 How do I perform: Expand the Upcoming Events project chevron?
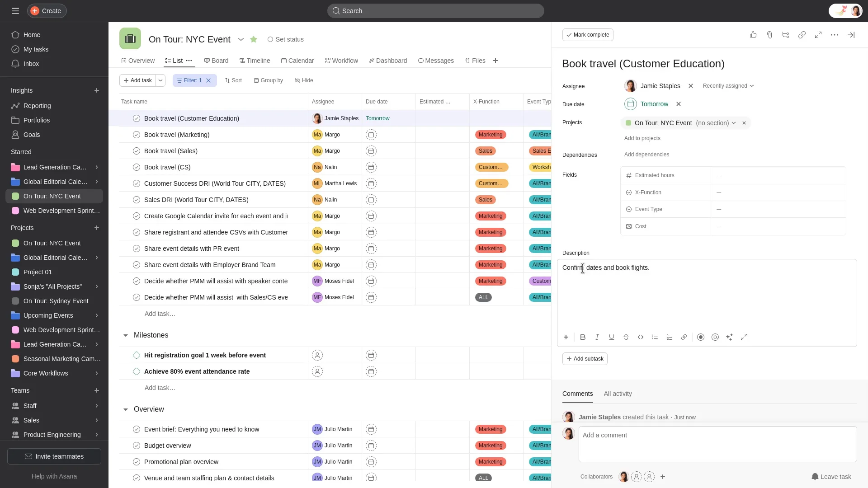(x=97, y=315)
